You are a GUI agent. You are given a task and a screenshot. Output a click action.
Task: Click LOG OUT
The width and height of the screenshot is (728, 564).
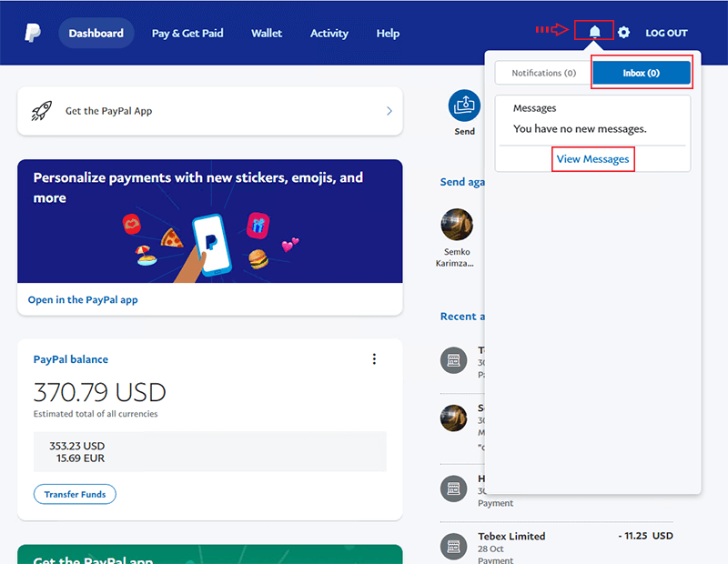coord(666,33)
